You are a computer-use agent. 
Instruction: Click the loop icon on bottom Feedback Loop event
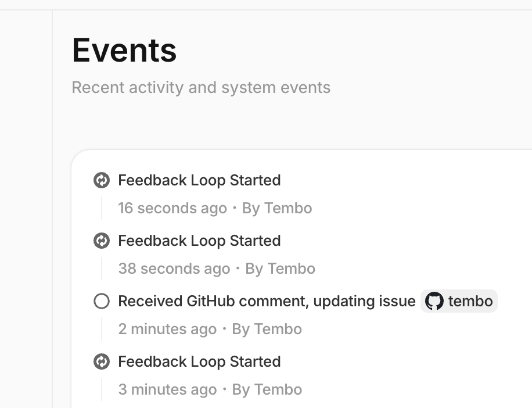[x=102, y=362]
